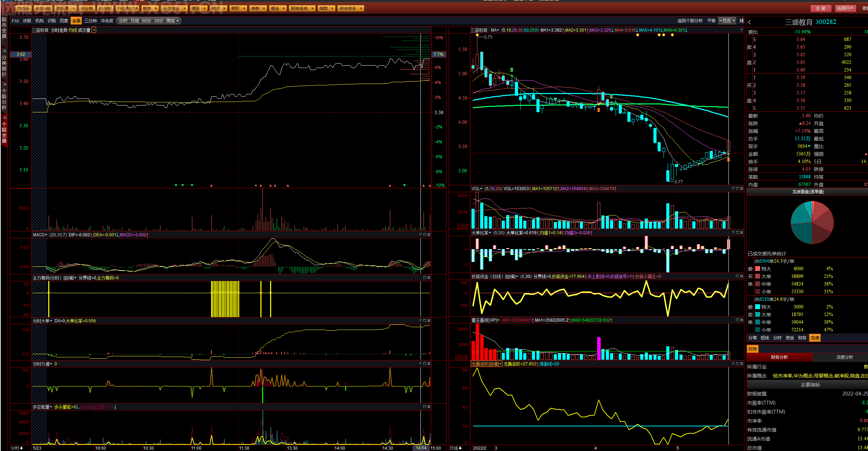Open help for the VOL indicator panel
The width and height of the screenshot is (868, 451).
[733, 189]
